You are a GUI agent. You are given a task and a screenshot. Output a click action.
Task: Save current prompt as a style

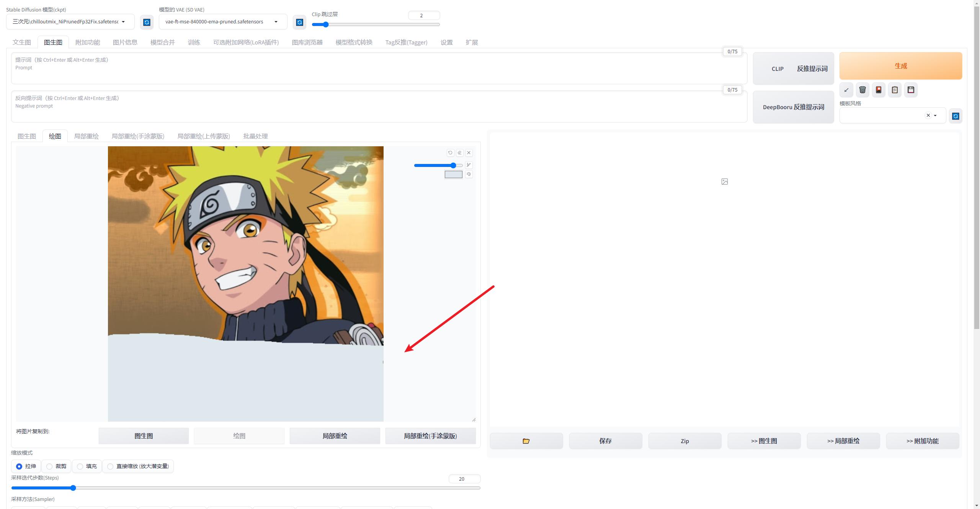[x=911, y=90]
